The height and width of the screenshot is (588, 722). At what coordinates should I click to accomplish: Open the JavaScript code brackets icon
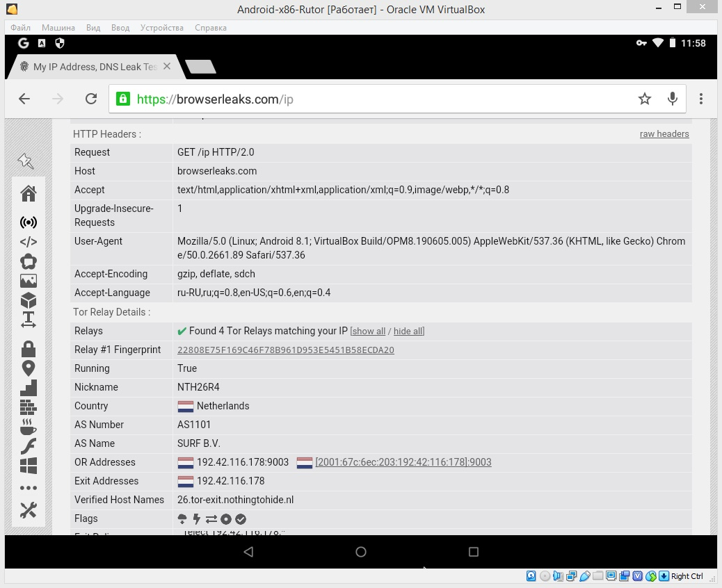point(28,242)
